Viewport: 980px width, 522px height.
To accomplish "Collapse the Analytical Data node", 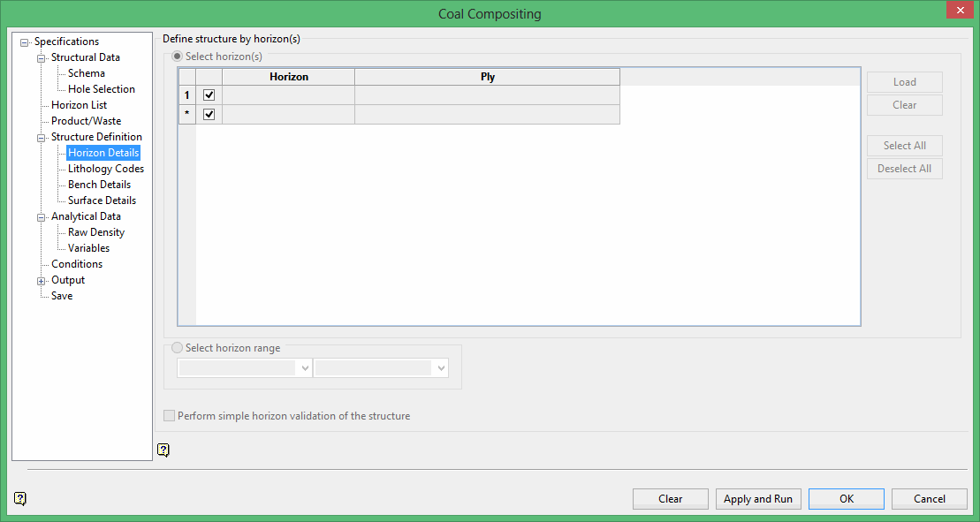I will click(x=42, y=217).
